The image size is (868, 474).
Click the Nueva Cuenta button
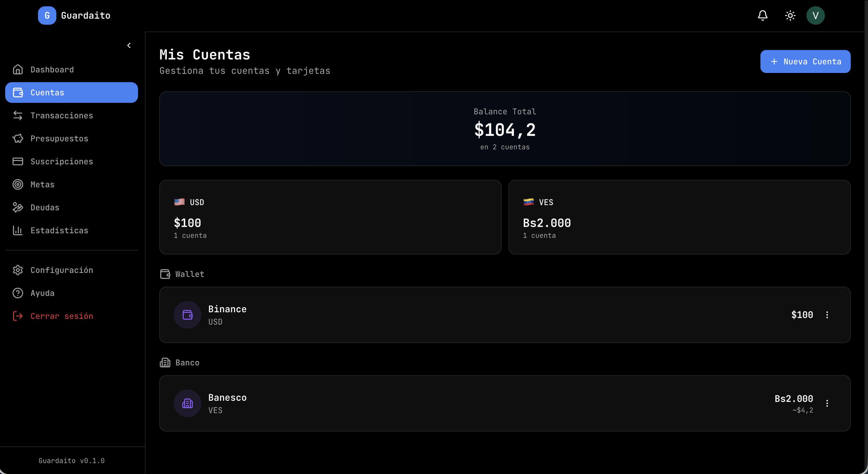[x=805, y=61]
